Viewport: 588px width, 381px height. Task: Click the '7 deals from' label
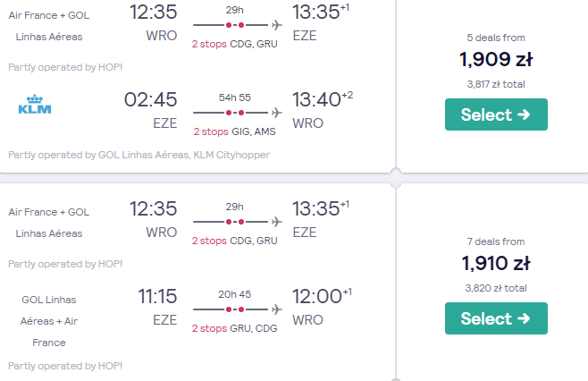click(496, 241)
